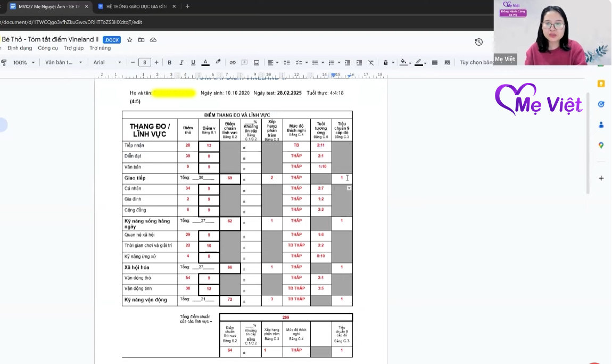This screenshot has height=364, width=612.
Task: Toggle italic formatting
Action: pos(181,63)
